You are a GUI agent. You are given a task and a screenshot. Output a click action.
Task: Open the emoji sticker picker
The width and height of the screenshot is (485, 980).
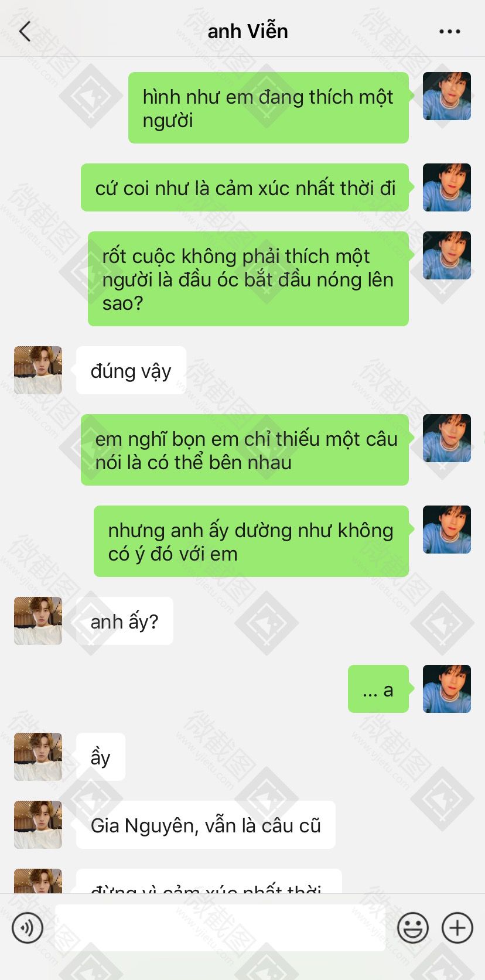(413, 928)
